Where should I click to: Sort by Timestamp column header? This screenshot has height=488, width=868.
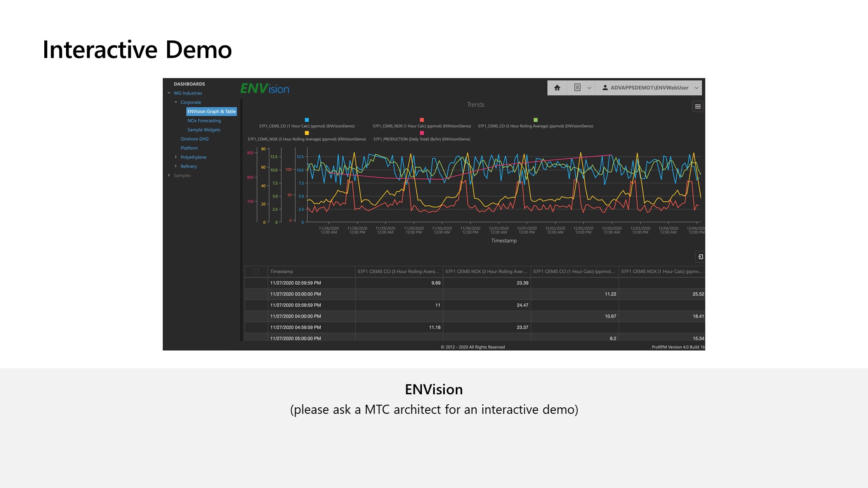point(281,272)
